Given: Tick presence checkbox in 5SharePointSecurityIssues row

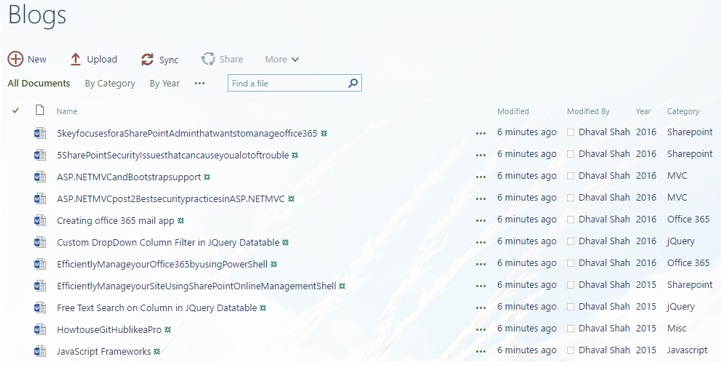Looking at the screenshot, I should (571, 154).
